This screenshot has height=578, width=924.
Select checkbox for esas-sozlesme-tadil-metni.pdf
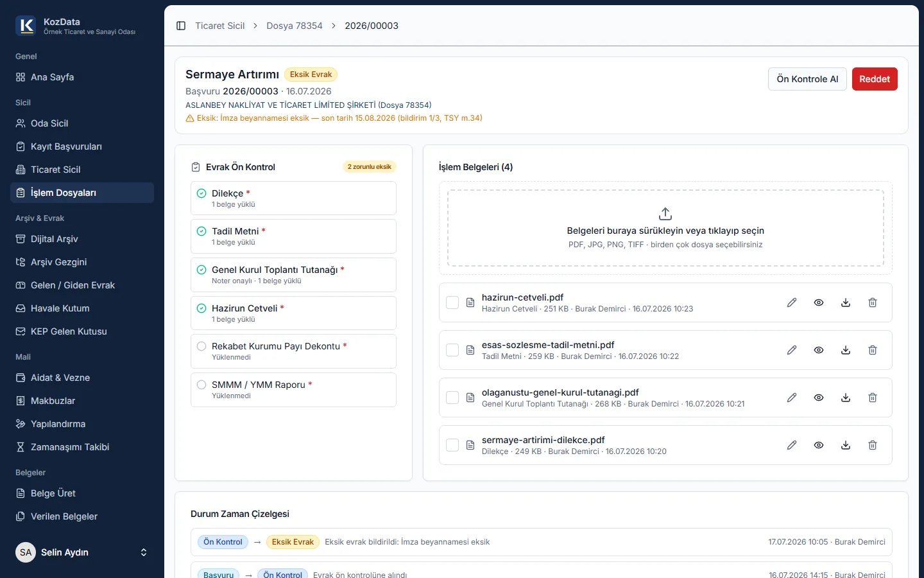452,350
